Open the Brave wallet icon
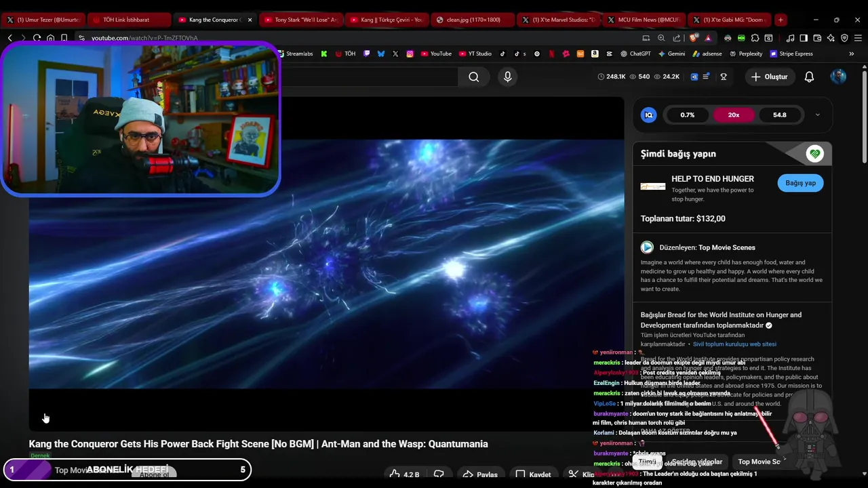Viewport: 868px width, 488px height. [817, 38]
